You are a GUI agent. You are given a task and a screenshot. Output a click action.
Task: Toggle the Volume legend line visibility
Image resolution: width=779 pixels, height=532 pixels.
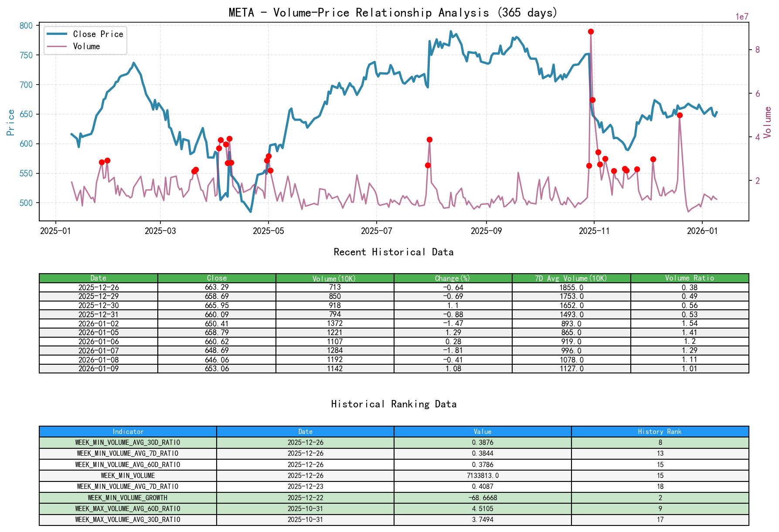(x=87, y=46)
